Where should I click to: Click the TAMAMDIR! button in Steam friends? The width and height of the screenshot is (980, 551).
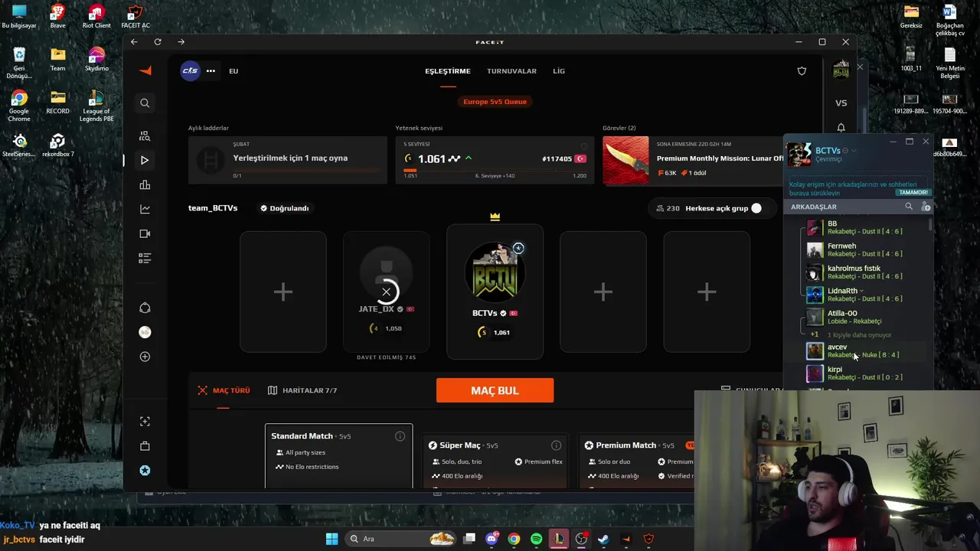coord(913,193)
